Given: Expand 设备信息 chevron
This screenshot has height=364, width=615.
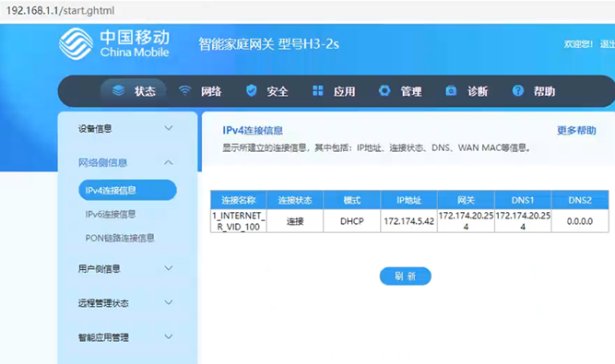Looking at the screenshot, I should click(x=168, y=128).
